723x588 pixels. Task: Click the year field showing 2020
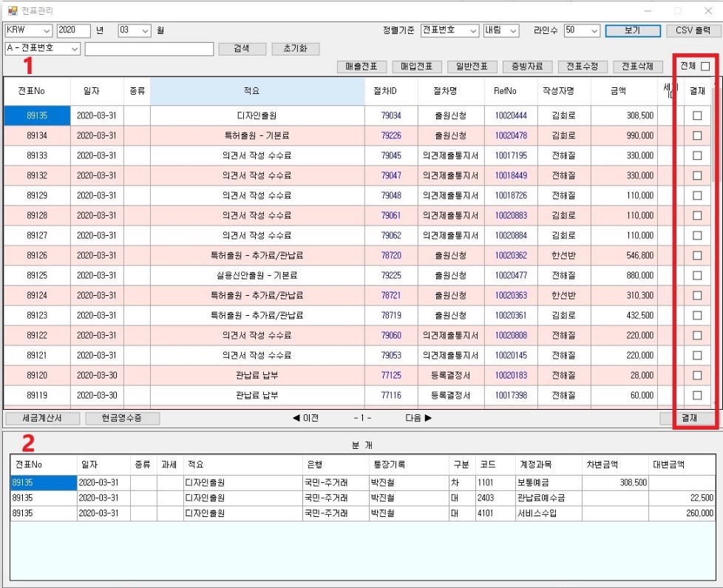(74, 30)
